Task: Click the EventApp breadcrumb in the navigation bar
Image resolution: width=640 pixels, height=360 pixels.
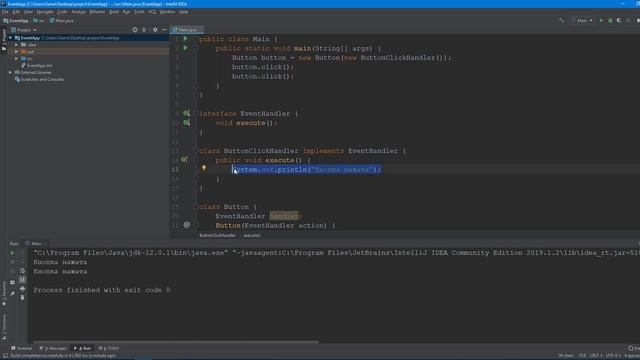Action: coord(16,20)
